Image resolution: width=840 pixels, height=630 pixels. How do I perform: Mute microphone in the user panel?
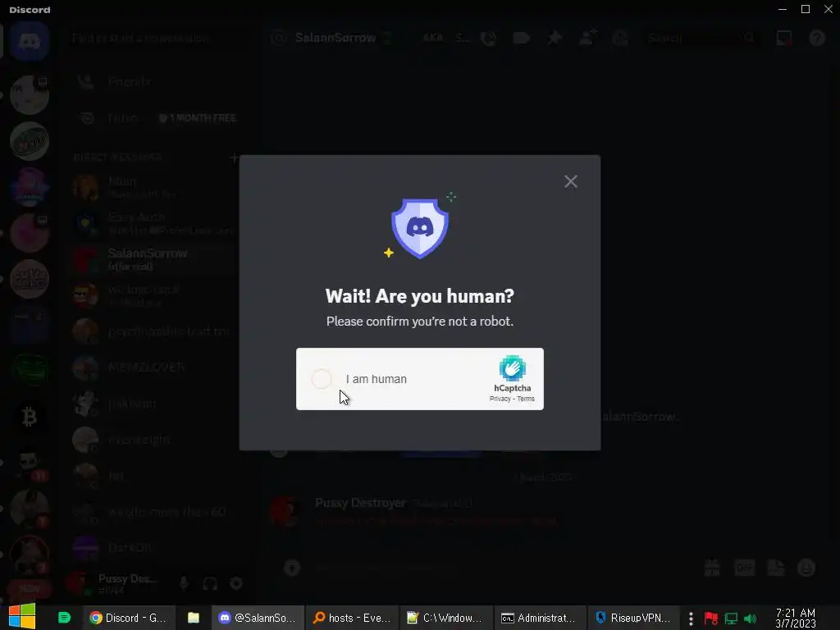click(184, 583)
